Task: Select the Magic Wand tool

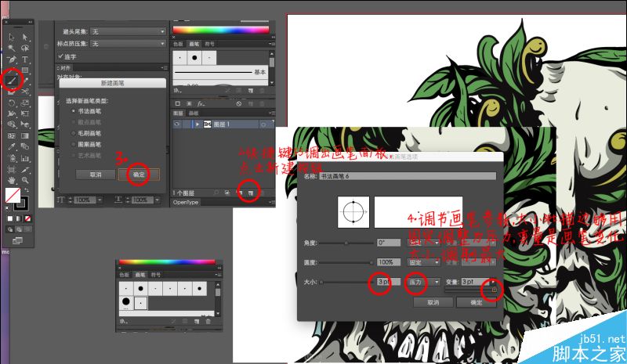Action: (x=12, y=48)
